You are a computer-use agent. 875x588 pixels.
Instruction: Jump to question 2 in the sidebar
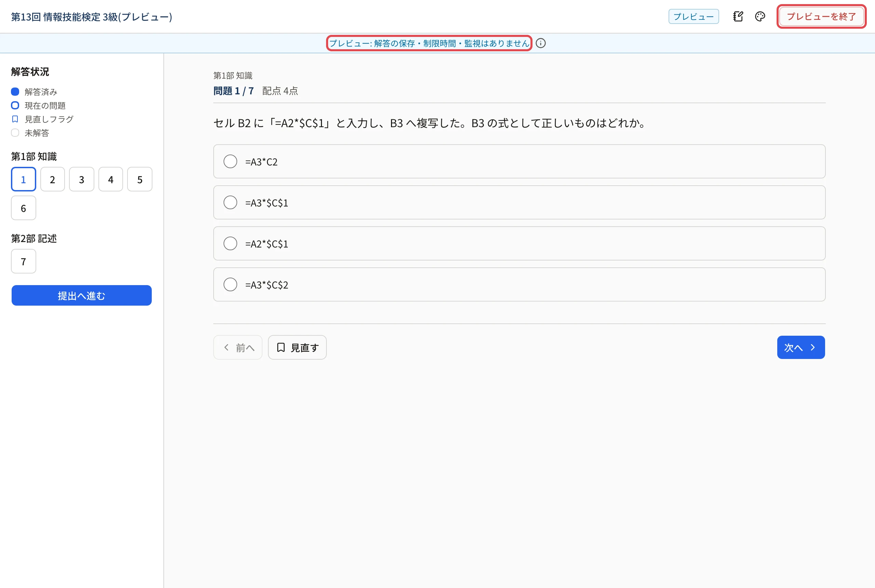(53, 179)
